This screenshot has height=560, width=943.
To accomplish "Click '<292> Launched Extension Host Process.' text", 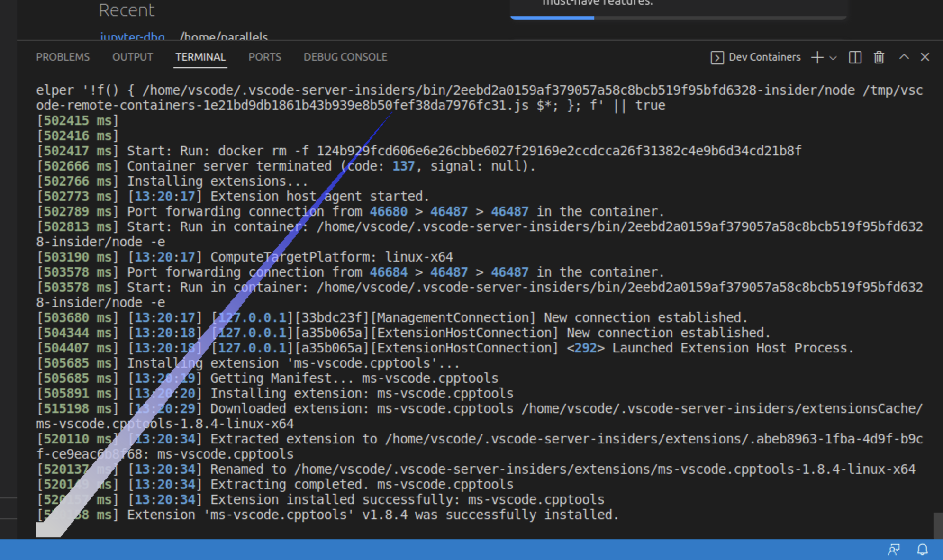I will pyautogui.click(x=710, y=348).
